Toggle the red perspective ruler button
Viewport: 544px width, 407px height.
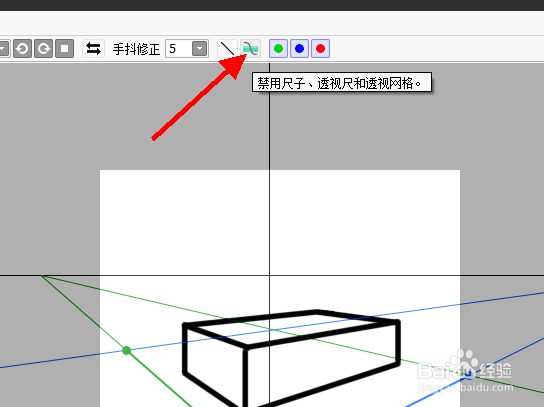tap(321, 49)
